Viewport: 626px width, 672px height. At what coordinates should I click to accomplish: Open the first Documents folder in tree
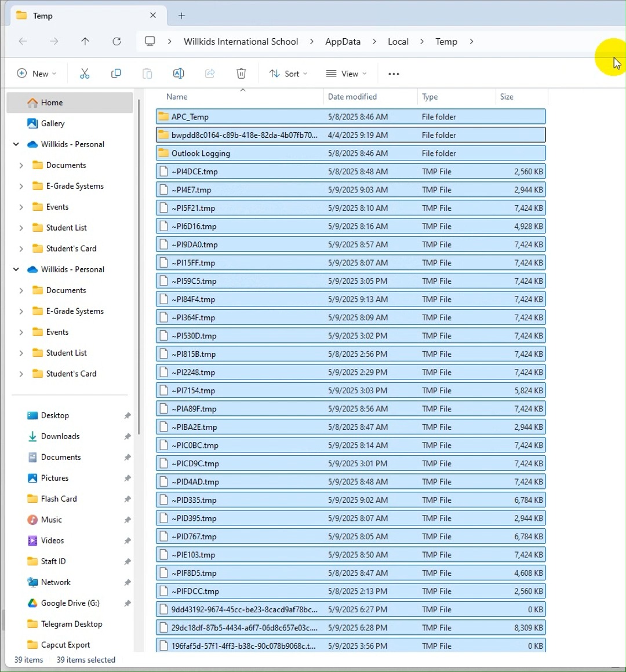(65, 166)
